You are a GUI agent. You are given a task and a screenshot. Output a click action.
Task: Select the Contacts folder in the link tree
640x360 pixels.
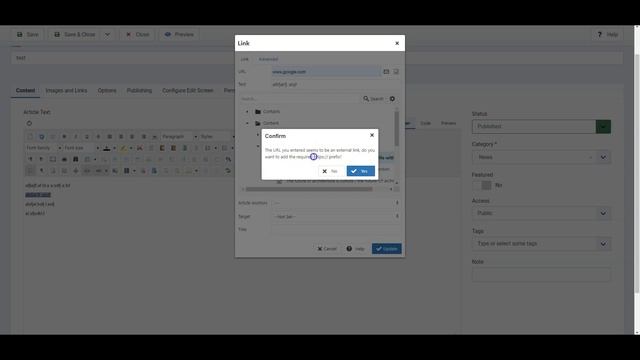tap(267, 111)
